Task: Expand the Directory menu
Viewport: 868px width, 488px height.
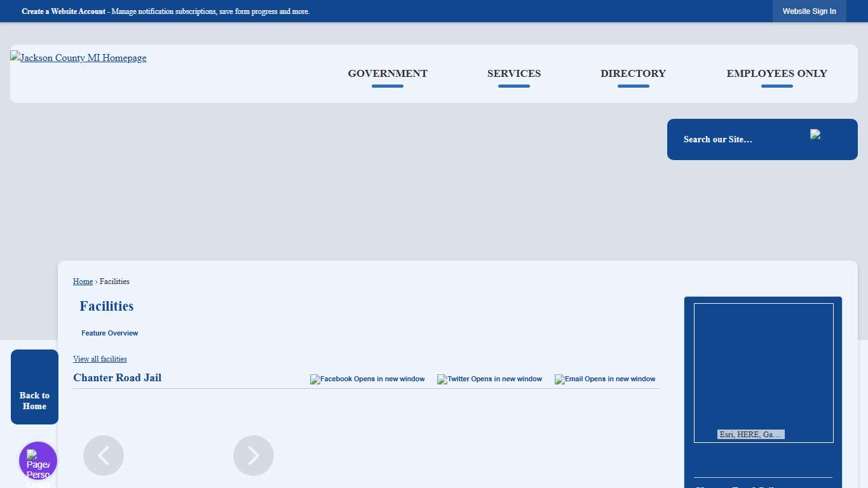Action: click(x=633, y=74)
